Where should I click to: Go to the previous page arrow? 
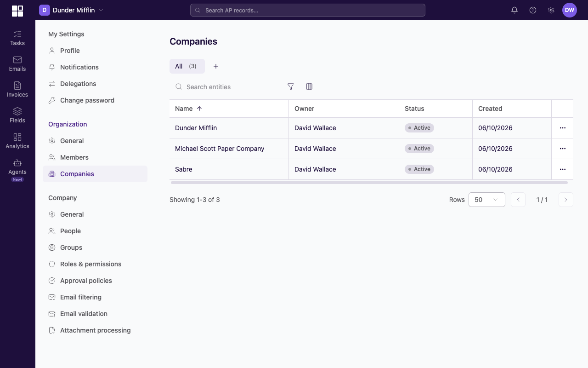518,200
